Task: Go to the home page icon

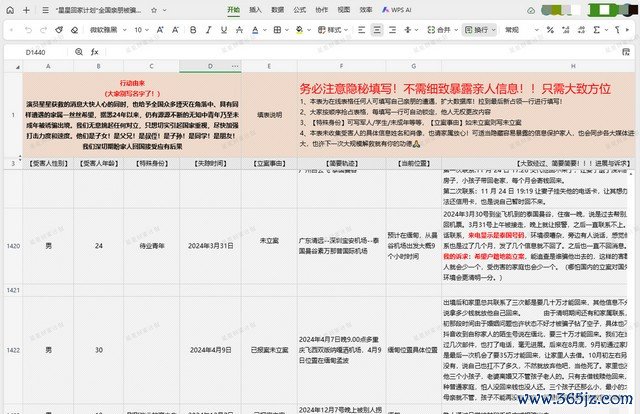Action: click(x=10, y=10)
